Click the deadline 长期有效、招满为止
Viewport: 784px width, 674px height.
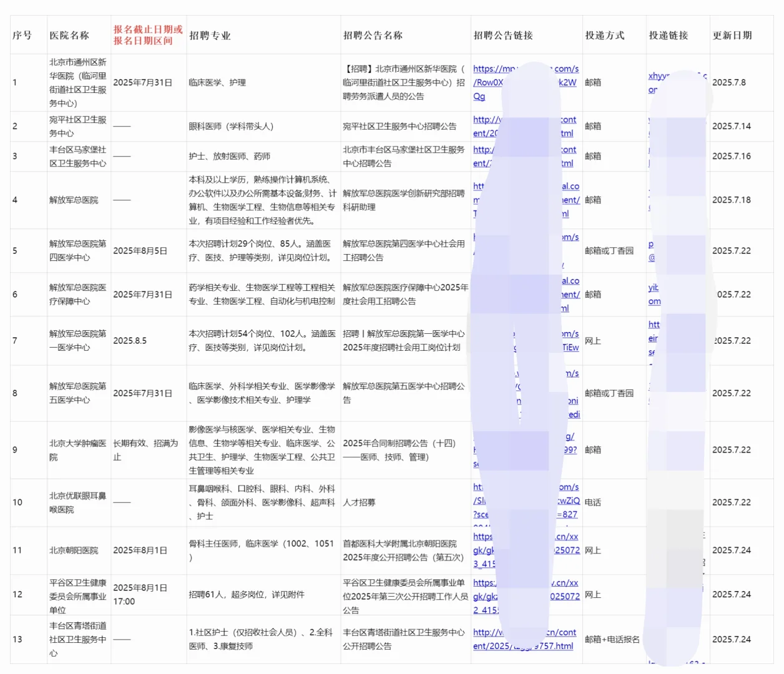145,449
